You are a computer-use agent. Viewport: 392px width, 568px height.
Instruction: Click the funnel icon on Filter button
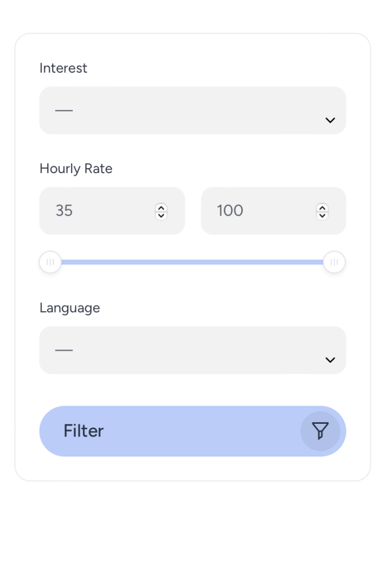[320, 431]
